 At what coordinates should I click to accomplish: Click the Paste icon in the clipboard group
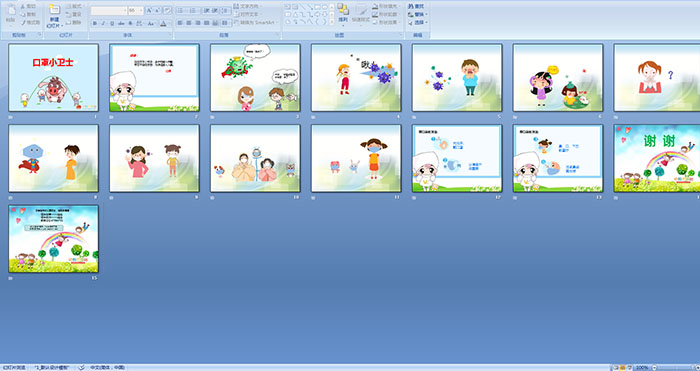coord(11,14)
